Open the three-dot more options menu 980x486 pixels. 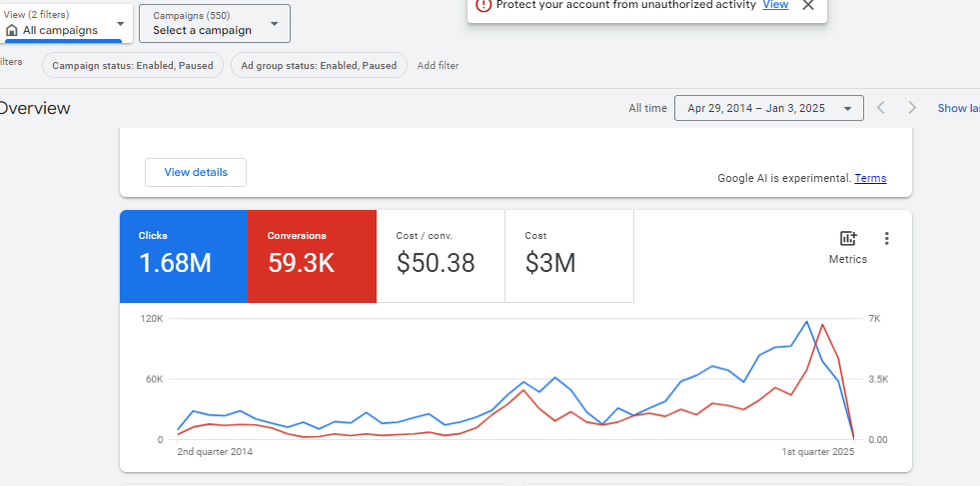coord(886,238)
